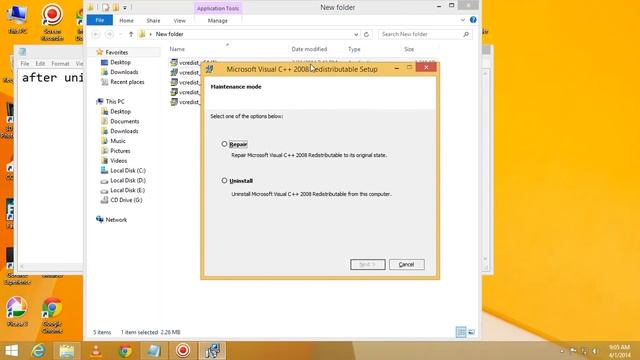The image size is (640, 360).
Task: Select Favorites in navigation pane
Action: [116, 52]
